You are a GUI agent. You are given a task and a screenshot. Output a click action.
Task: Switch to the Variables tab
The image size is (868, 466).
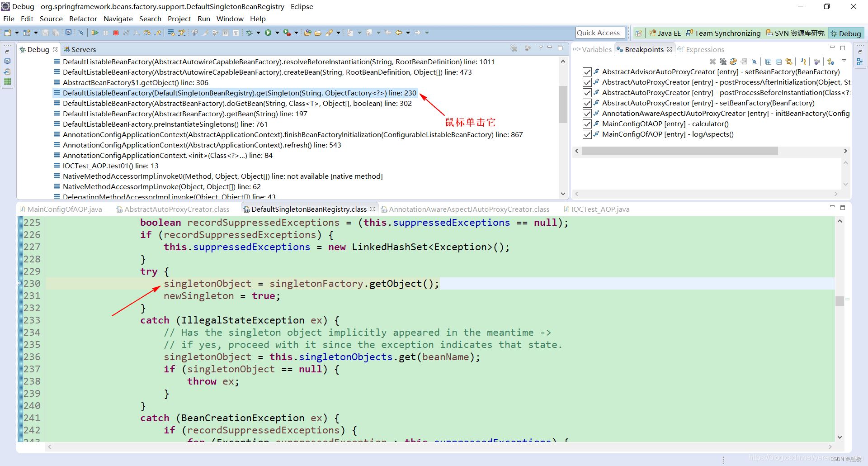[592, 49]
